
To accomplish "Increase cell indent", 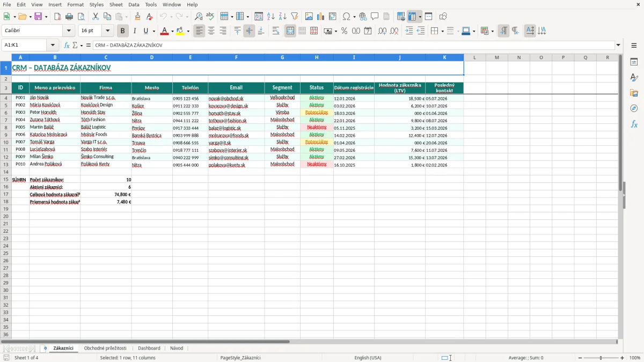I will coord(409,31).
